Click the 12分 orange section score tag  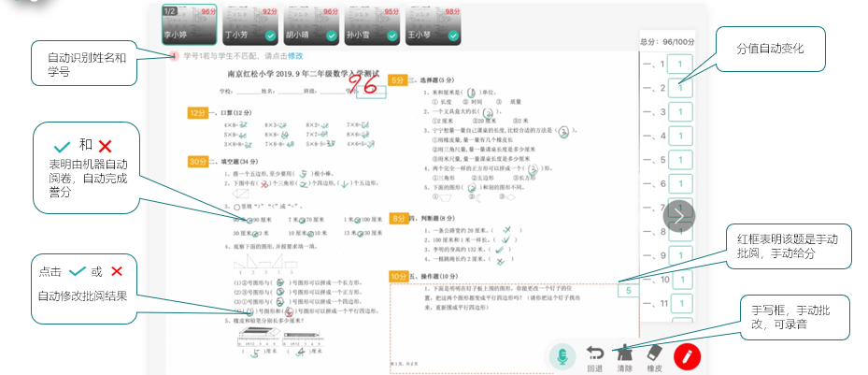tap(197, 113)
